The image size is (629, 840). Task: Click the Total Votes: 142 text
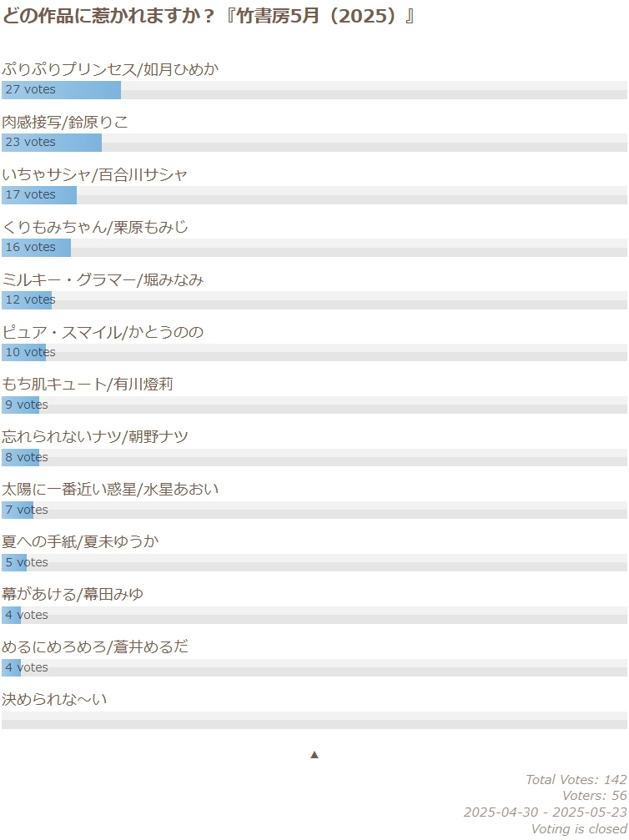coord(576,780)
